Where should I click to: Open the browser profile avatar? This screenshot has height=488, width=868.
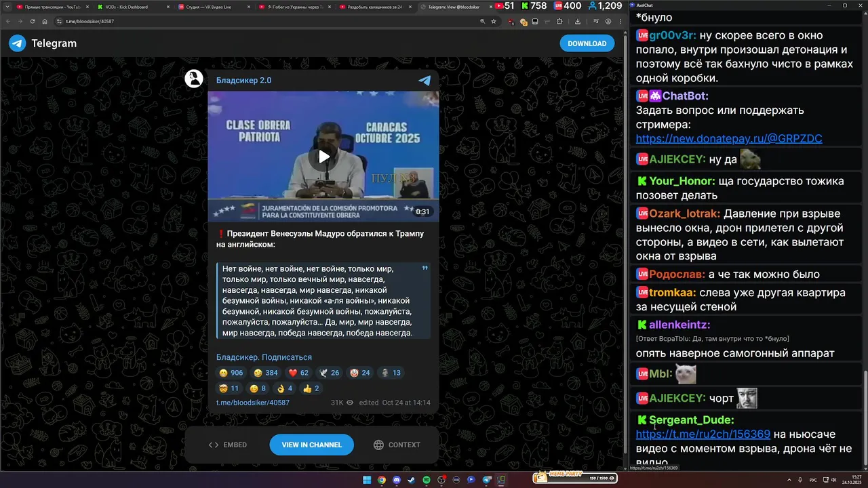click(x=608, y=21)
